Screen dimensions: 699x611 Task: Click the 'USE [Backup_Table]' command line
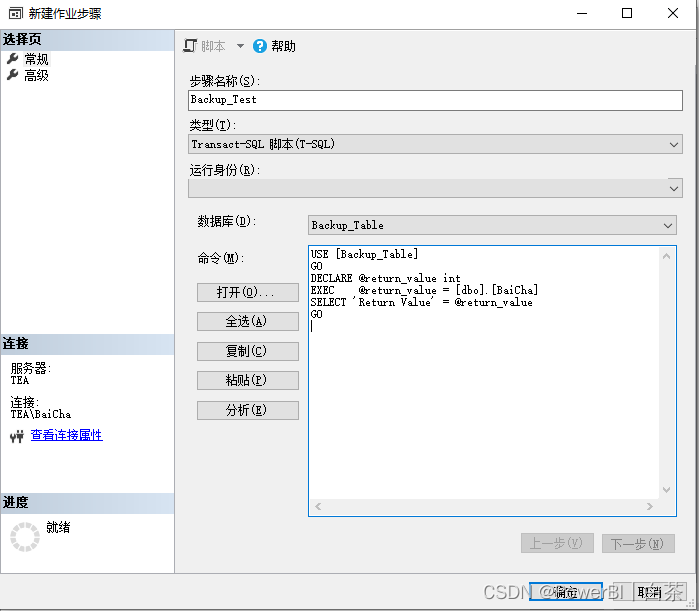(364, 254)
